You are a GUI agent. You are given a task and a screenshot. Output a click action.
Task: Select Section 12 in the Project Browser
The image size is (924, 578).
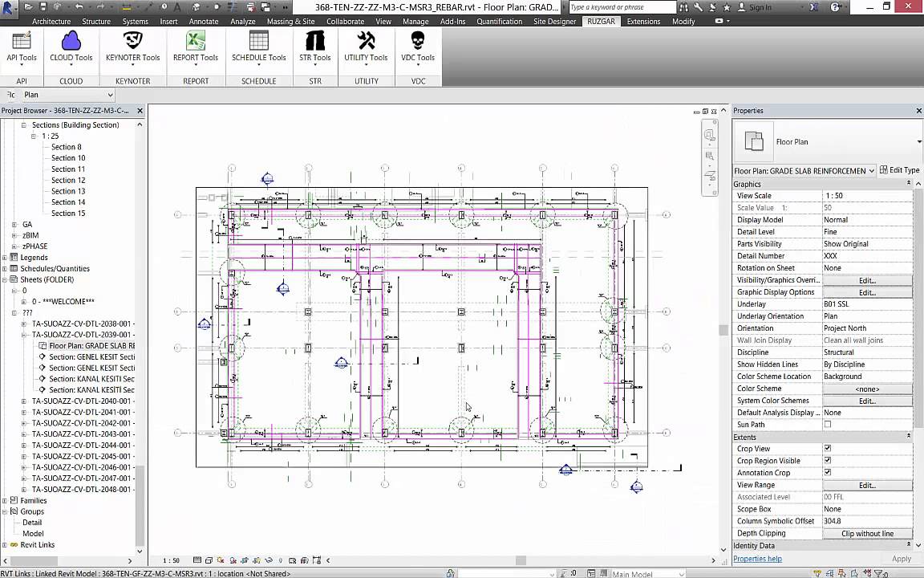pyautogui.click(x=67, y=180)
